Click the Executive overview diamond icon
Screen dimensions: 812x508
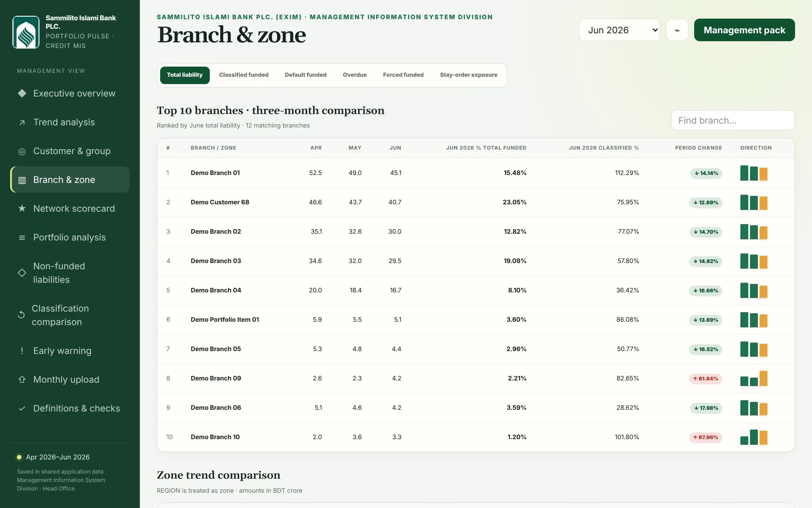click(x=22, y=93)
